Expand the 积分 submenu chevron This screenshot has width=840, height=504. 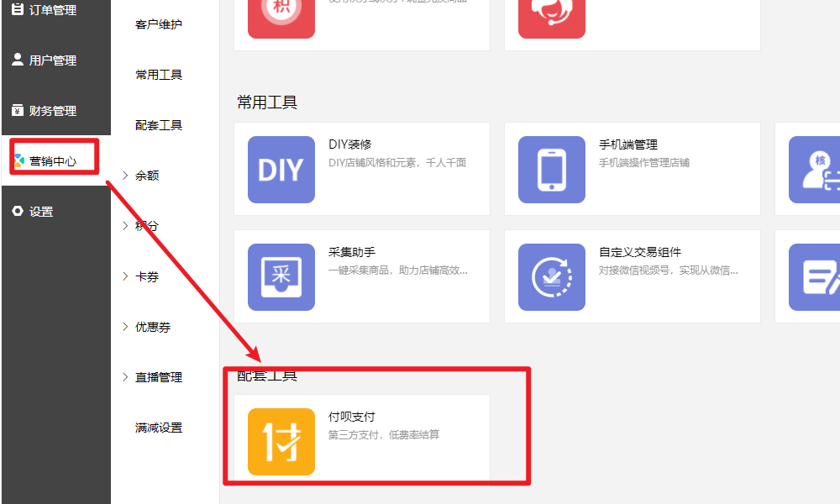click(125, 226)
